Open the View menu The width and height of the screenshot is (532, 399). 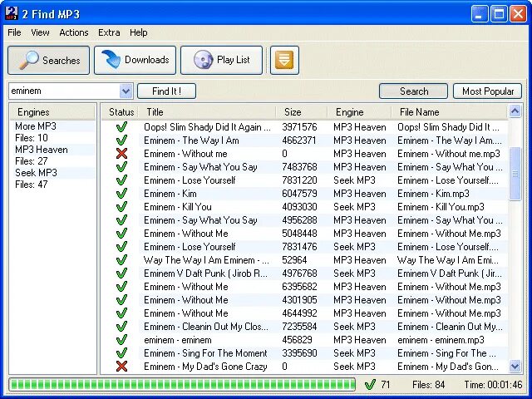40,32
